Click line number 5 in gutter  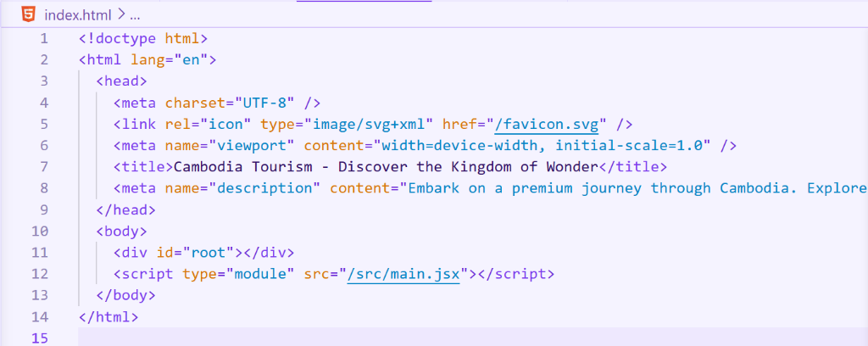click(44, 124)
